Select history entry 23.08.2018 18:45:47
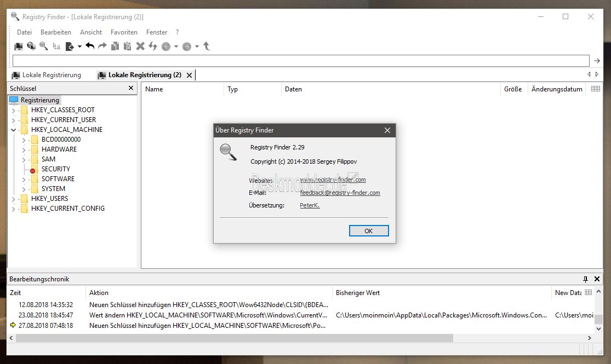Image resolution: width=611 pixels, height=364 pixels. (x=45, y=315)
